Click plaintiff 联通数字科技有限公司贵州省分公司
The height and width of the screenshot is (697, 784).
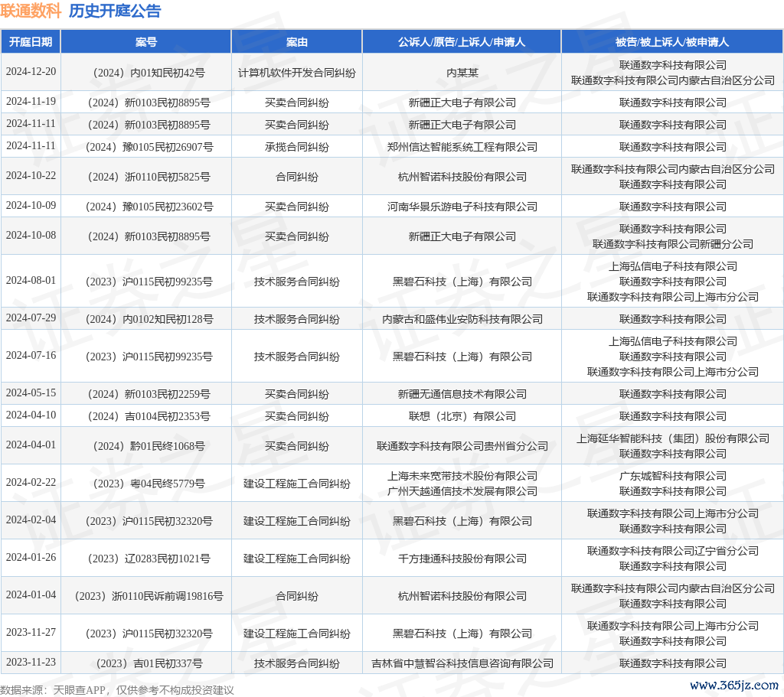coord(462,446)
